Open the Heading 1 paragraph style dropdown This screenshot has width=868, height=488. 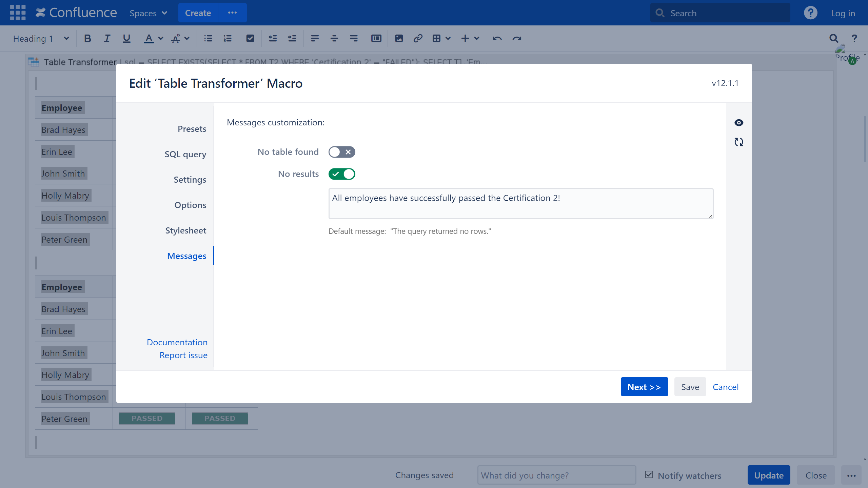point(41,39)
